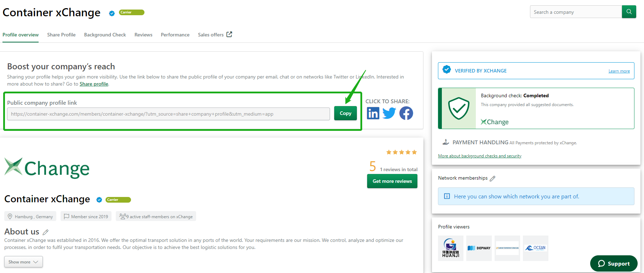This screenshot has width=644, height=273.
Task: Click the green search magnifier button
Action: click(629, 12)
